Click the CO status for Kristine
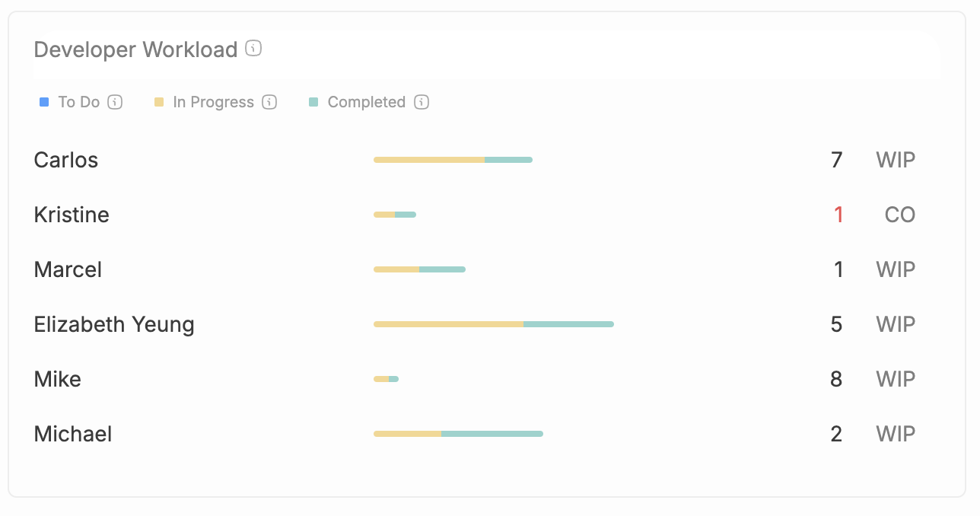The width and height of the screenshot is (980, 516). tap(899, 215)
